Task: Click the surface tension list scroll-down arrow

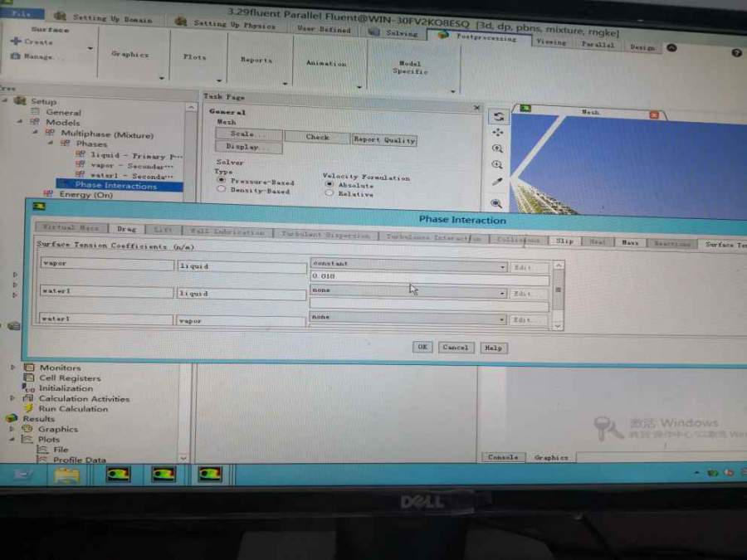Action: 558,326
